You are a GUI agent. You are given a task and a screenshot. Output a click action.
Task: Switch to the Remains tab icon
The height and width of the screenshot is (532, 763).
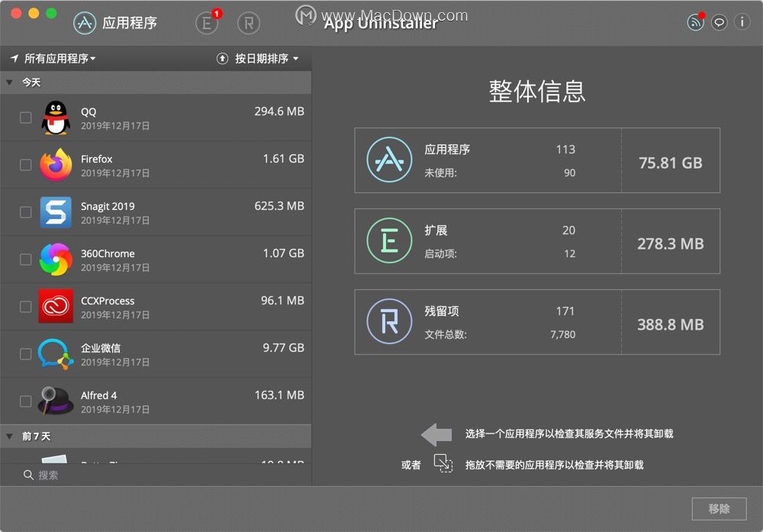(249, 23)
